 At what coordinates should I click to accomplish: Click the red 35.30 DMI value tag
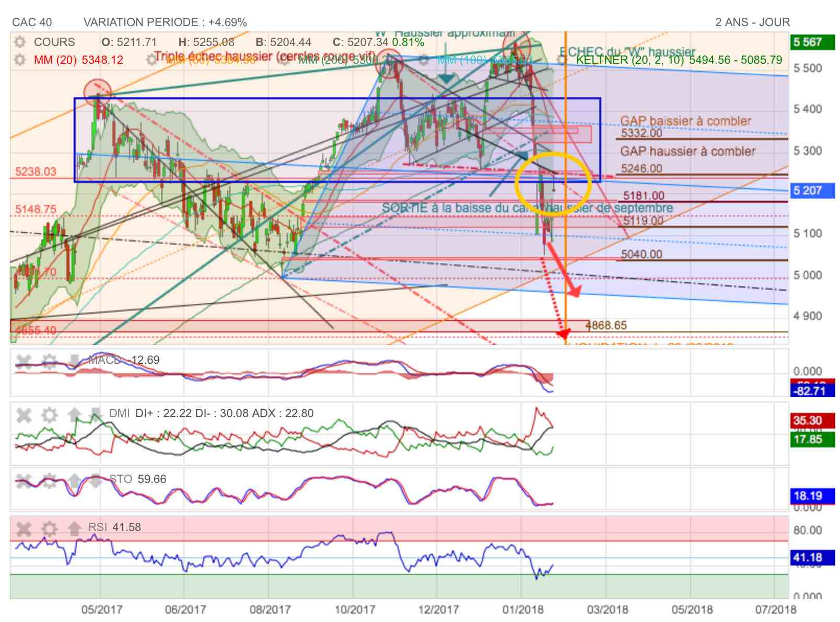(x=812, y=420)
